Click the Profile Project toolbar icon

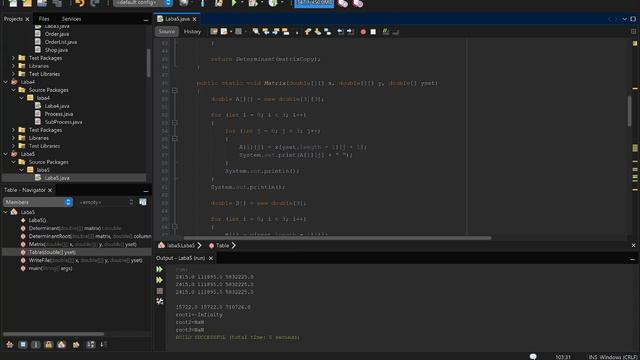(273, 3)
